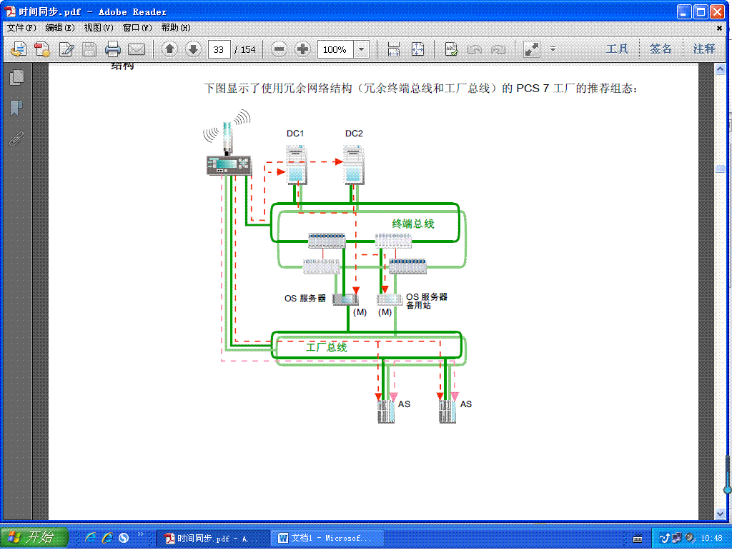The height and width of the screenshot is (560, 747).
Task: Show the bookmarks panel
Action: [16, 108]
